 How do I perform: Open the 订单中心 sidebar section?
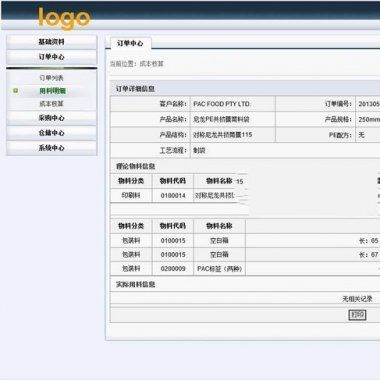(52, 57)
